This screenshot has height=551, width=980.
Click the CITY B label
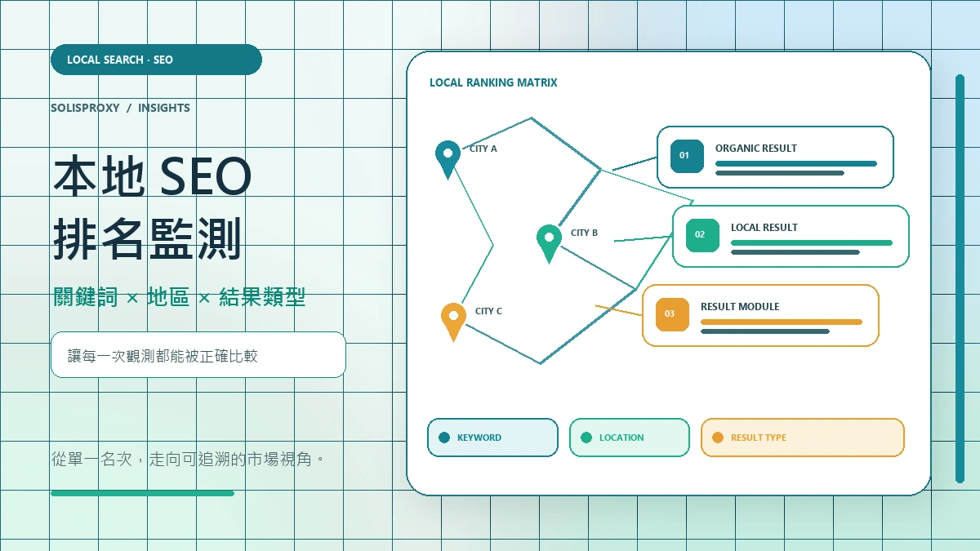coord(584,233)
